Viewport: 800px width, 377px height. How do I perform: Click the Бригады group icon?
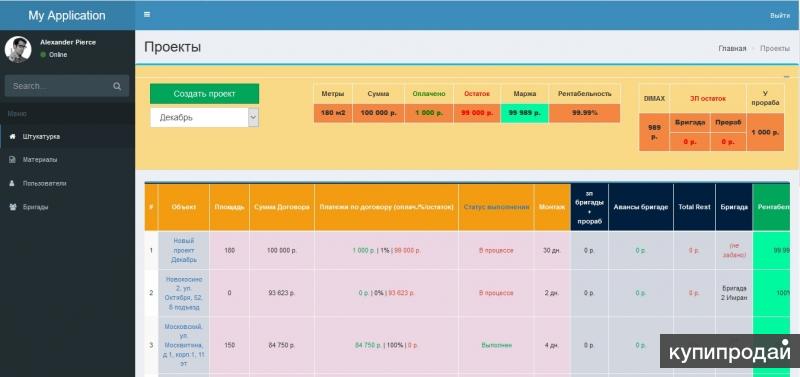pos(13,207)
